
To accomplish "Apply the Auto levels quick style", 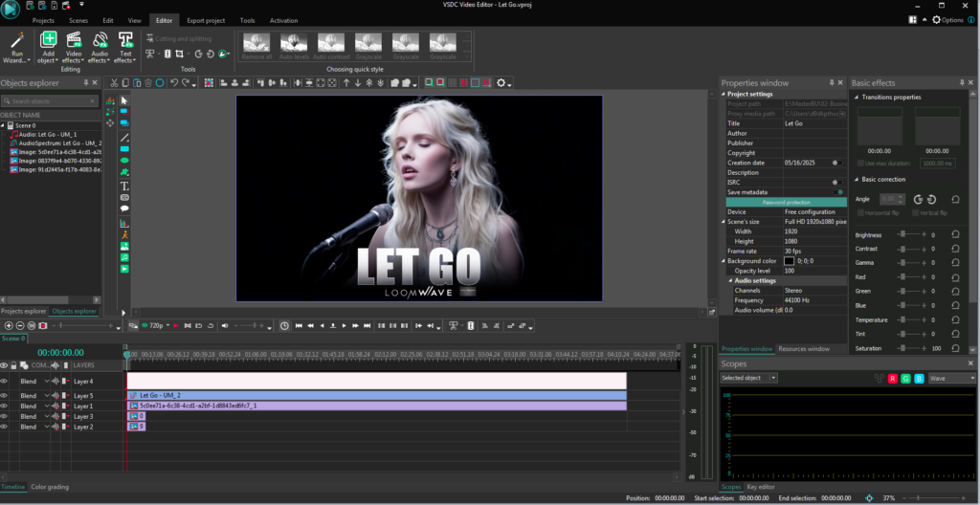I will click(x=294, y=47).
